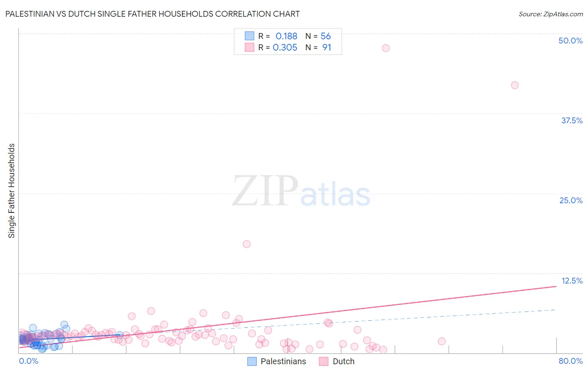The height and width of the screenshot is (373, 588).
Task: Select the pink data point near 17%
Action: click(247, 244)
